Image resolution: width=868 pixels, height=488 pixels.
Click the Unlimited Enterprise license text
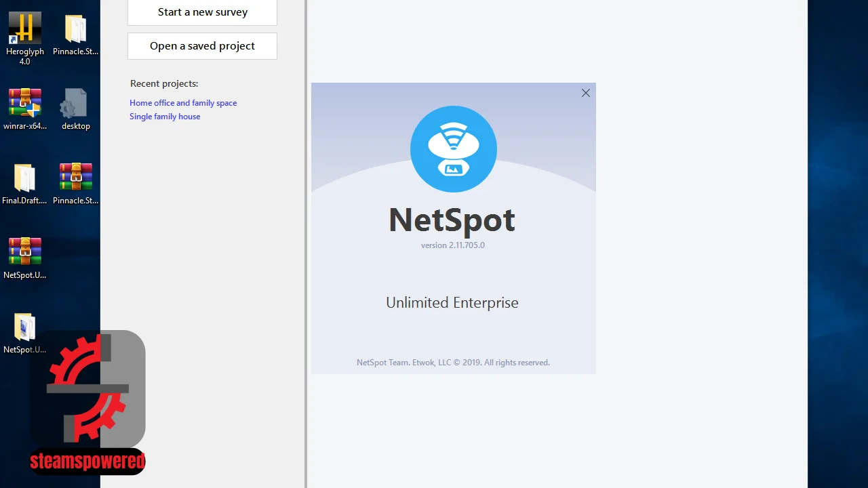click(452, 303)
